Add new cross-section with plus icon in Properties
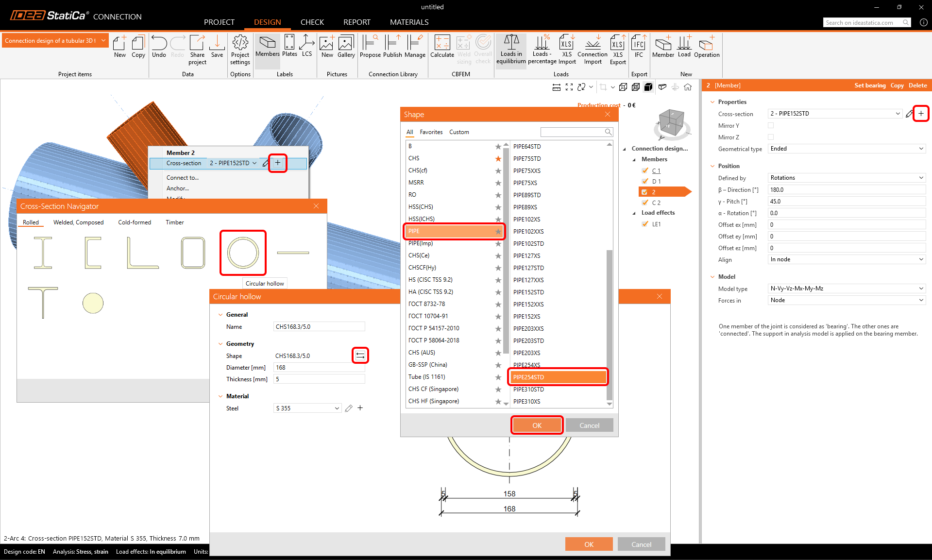This screenshot has width=932, height=560. (921, 114)
